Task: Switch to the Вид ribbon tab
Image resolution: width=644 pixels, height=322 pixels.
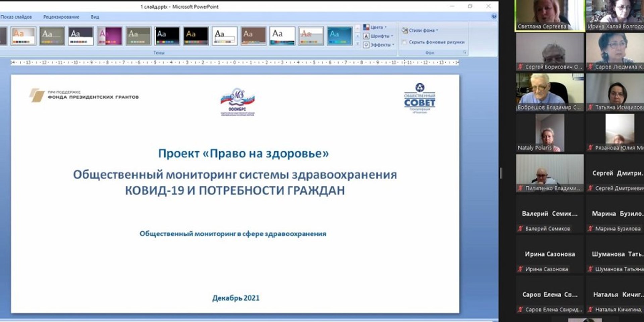Action: pyautogui.click(x=95, y=17)
